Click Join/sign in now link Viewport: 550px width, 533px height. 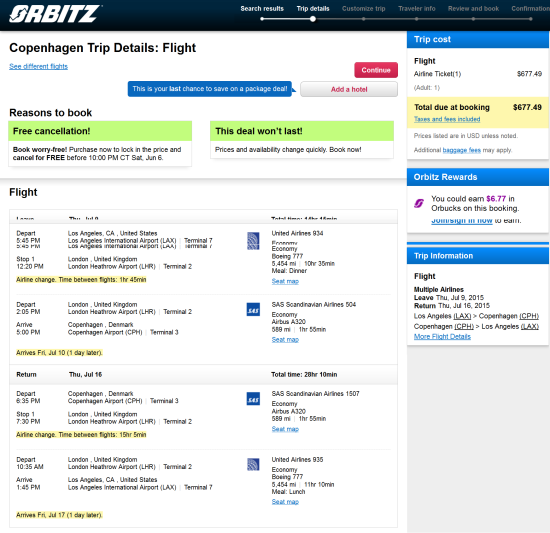coord(462,221)
